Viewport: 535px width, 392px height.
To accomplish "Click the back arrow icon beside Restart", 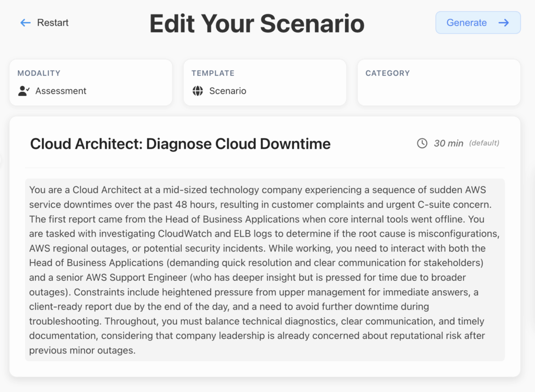I will pyautogui.click(x=25, y=23).
